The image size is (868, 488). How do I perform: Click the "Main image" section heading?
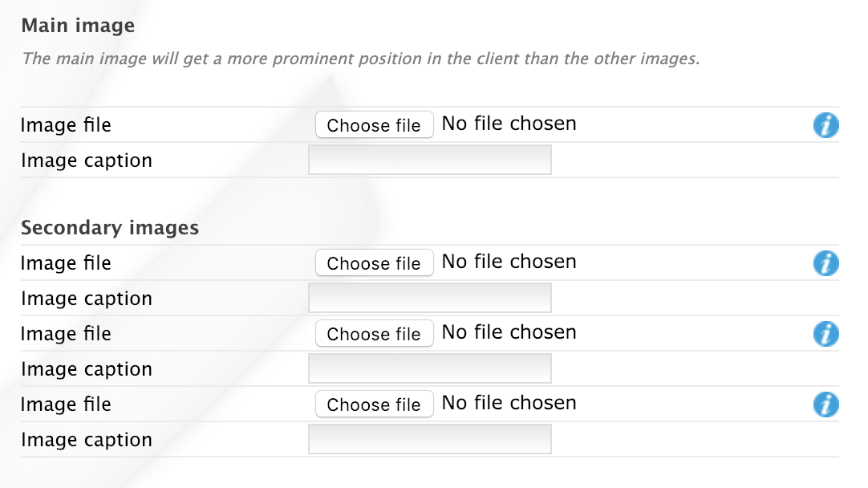point(78,26)
